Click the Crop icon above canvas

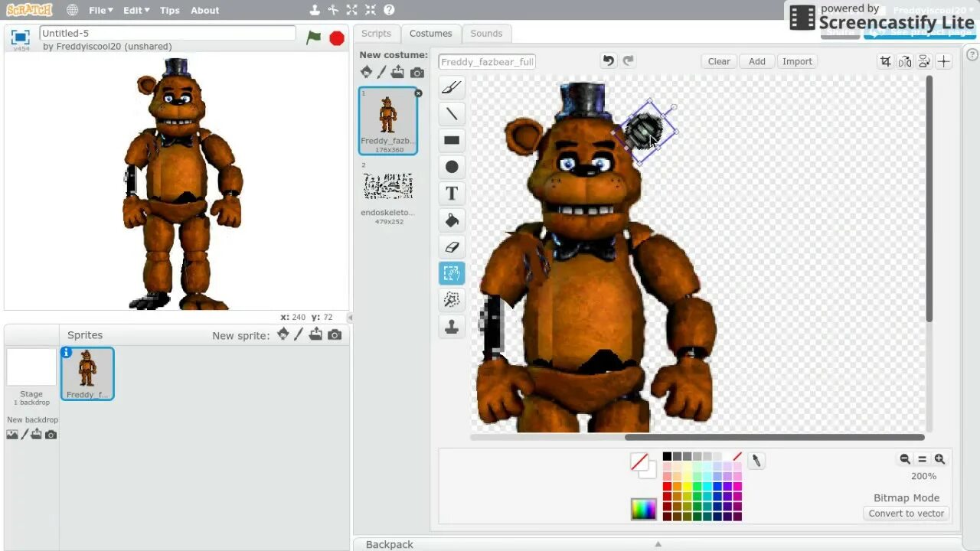(885, 61)
